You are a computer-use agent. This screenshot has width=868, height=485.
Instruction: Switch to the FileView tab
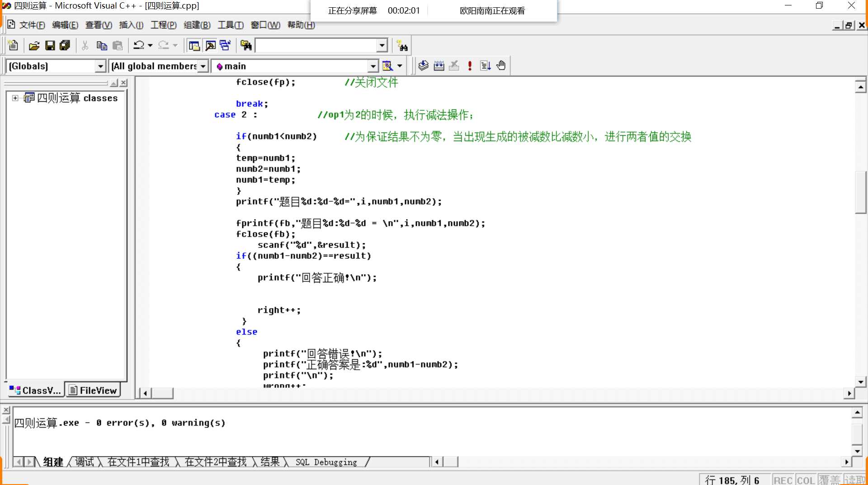[93, 390]
